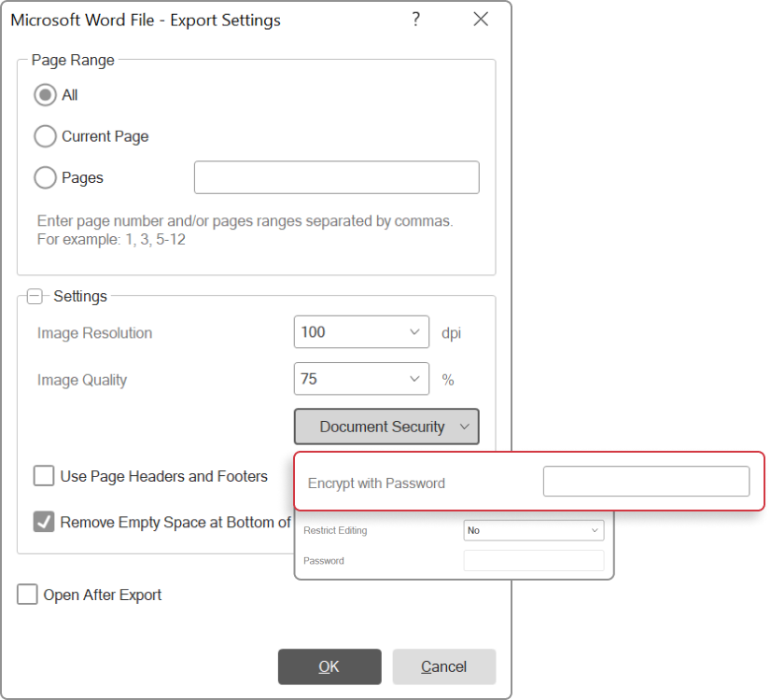
Task: Click the restrict editing Password field
Action: click(534, 560)
